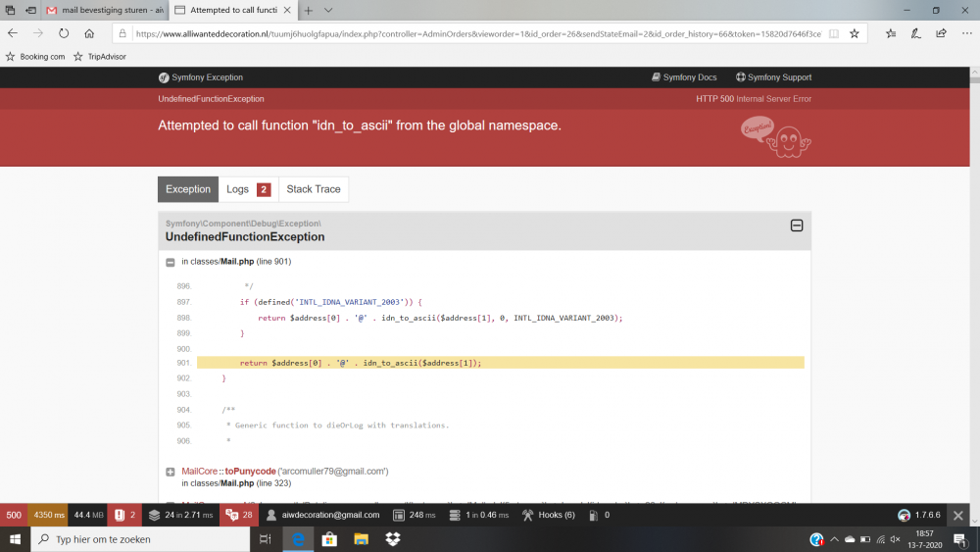View the aiwdecoration@gmail.com user panel
The width and height of the screenshot is (980, 552).
322,515
